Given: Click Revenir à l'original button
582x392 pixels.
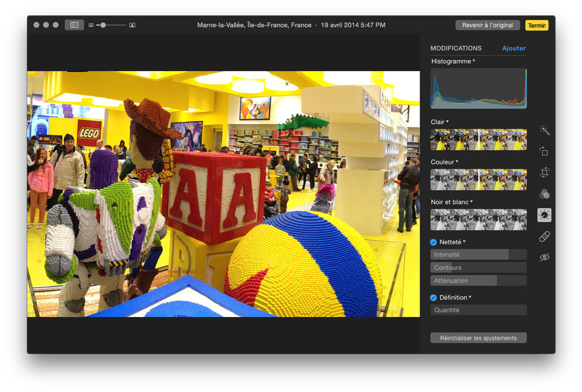Looking at the screenshot, I should [488, 25].
